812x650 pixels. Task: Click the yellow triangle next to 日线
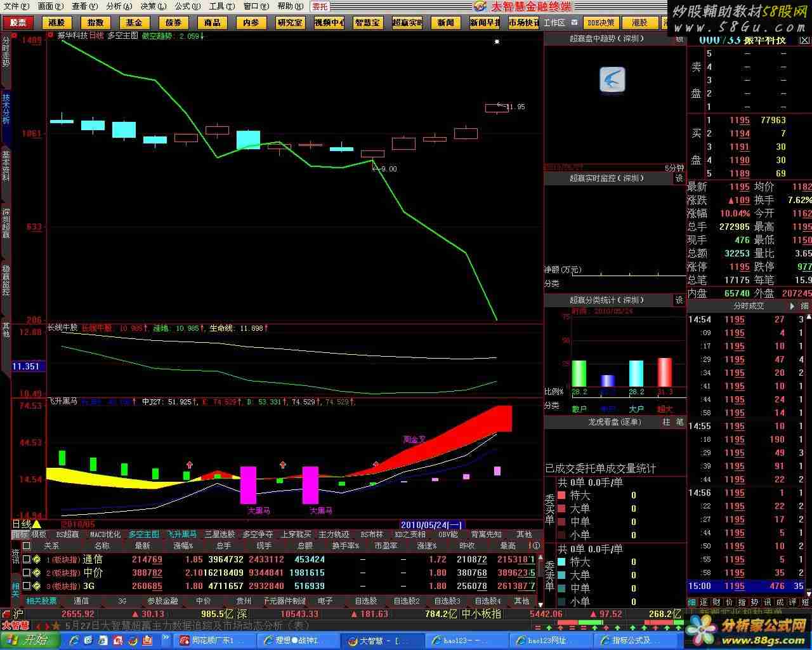click(x=36, y=524)
